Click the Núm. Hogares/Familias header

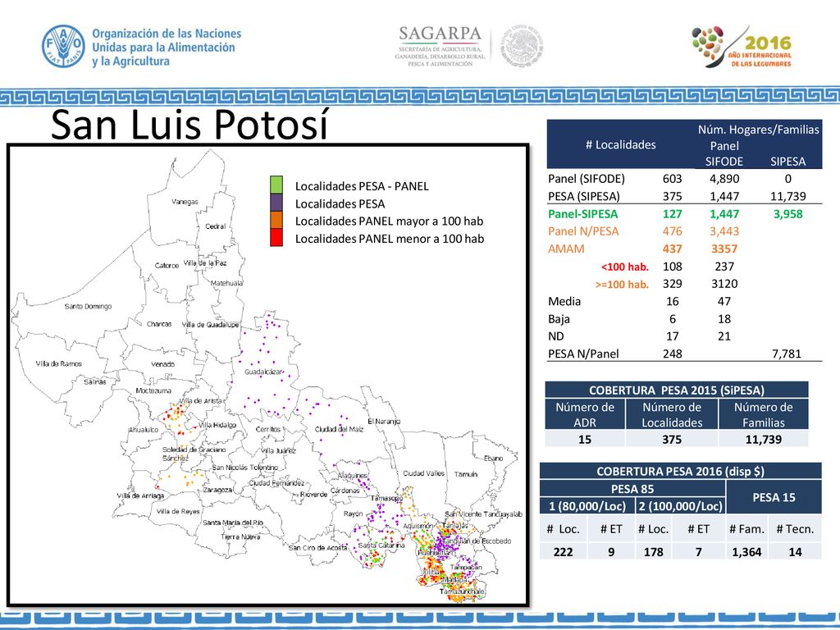pyautogui.click(x=758, y=130)
